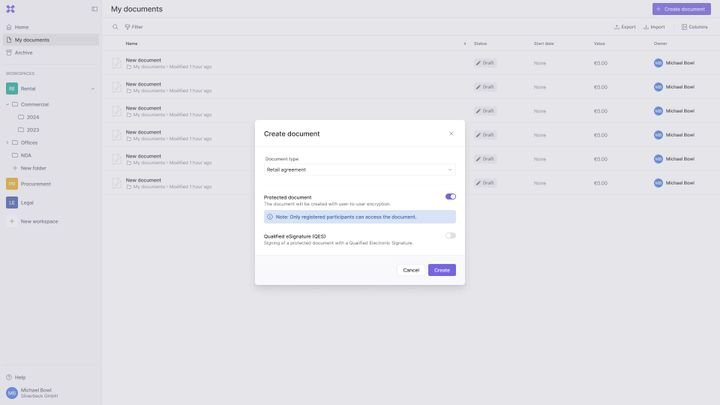Click the Archive icon in sidebar
720x405 pixels.
pyautogui.click(x=9, y=53)
